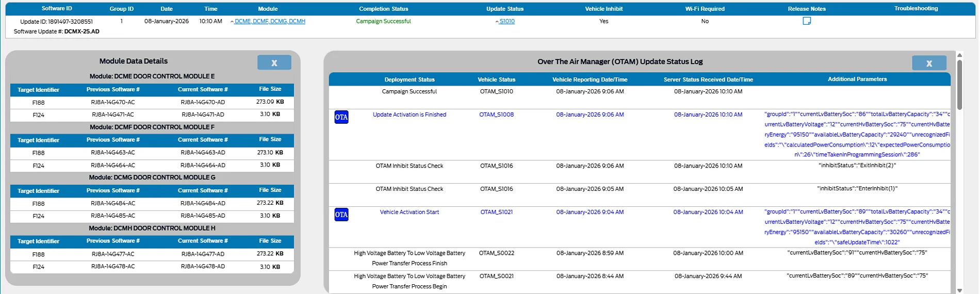This screenshot has height=294, width=980.
Task: Select the Vehicle Inhibit column header
Action: point(603,9)
